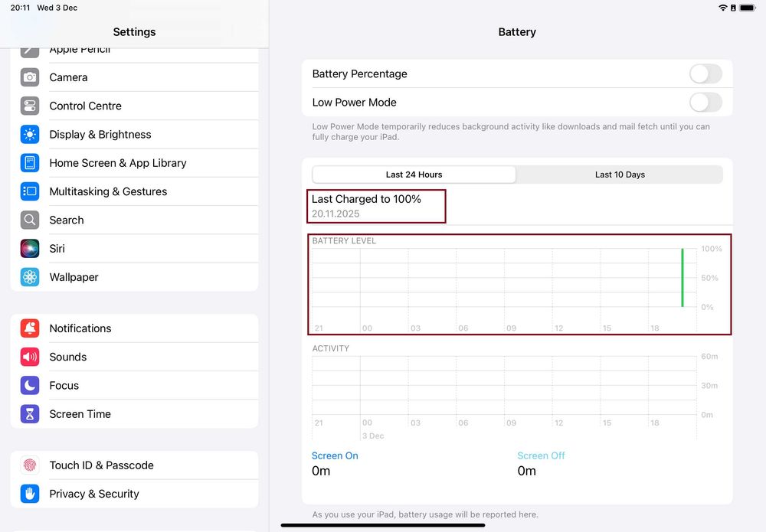766x532 pixels.
Task: Tap the Siri orb icon
Action: point(30,249)
